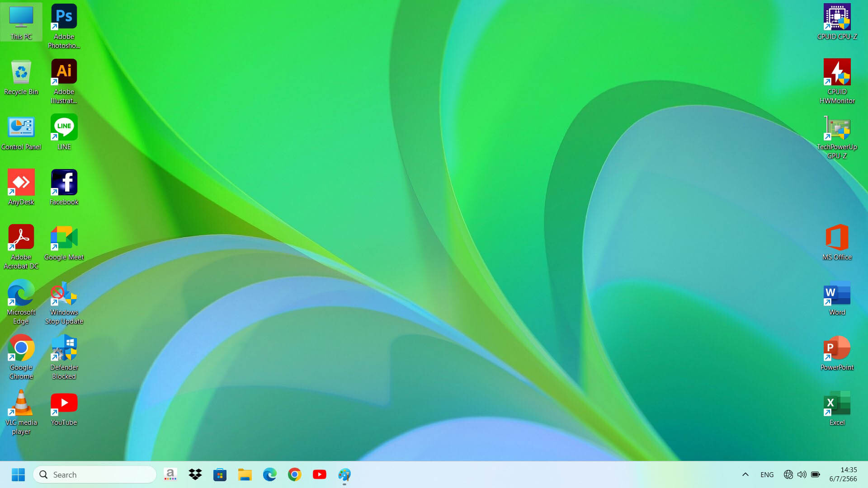Viewport: 868px width, 488px height.
Task: Open the ENG language input switcher
Action: tap(767, 474)
